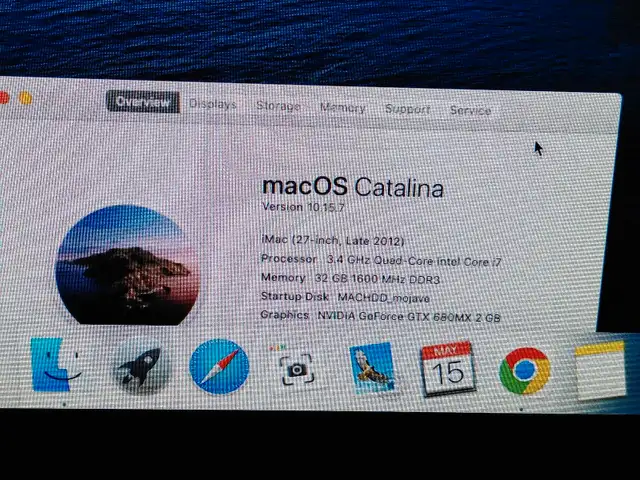Viewport: 640px width, 480px height.
Task: Open Safari compass icon in Dock
Action: [219, 367]
